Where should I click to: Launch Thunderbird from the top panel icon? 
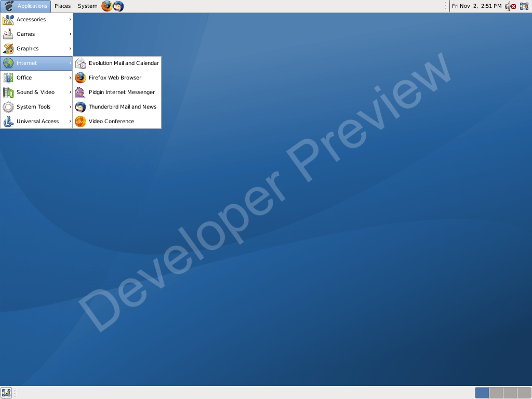tap(118, 6)
